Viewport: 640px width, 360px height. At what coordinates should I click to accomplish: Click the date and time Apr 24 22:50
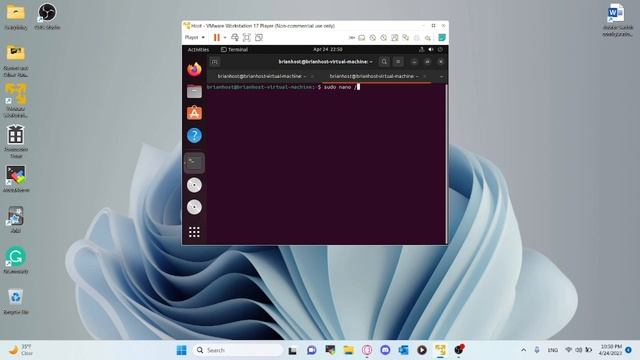pyautogui.click(x=328, y=49)
